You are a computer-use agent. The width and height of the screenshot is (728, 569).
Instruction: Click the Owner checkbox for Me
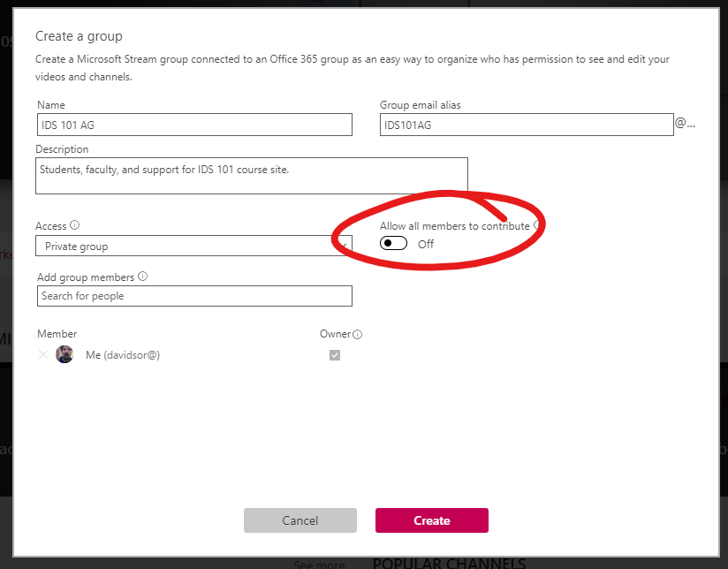(334, 354)
